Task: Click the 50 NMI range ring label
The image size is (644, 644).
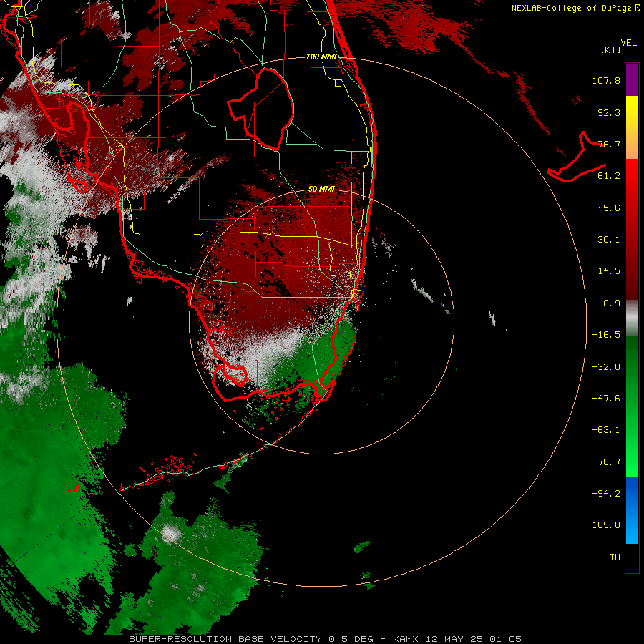Action: tap(321, 189)
